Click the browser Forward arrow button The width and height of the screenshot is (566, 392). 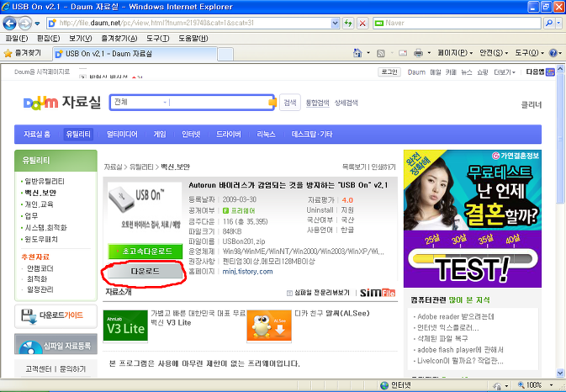click(x=25, y=24)
